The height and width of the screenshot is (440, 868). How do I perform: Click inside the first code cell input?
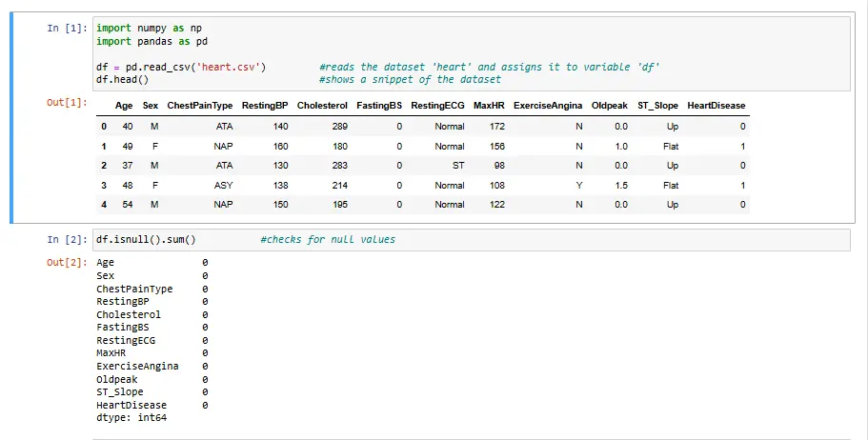(471, 53)
